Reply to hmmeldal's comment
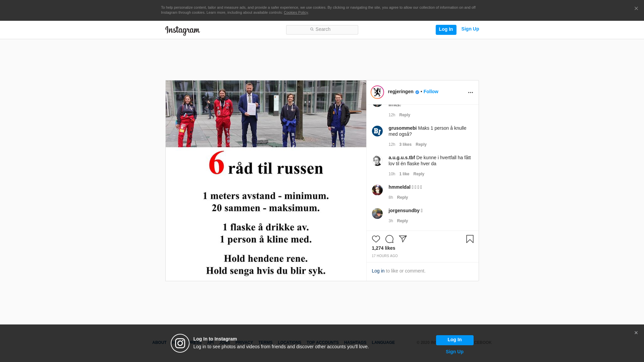 pos(402,197)
